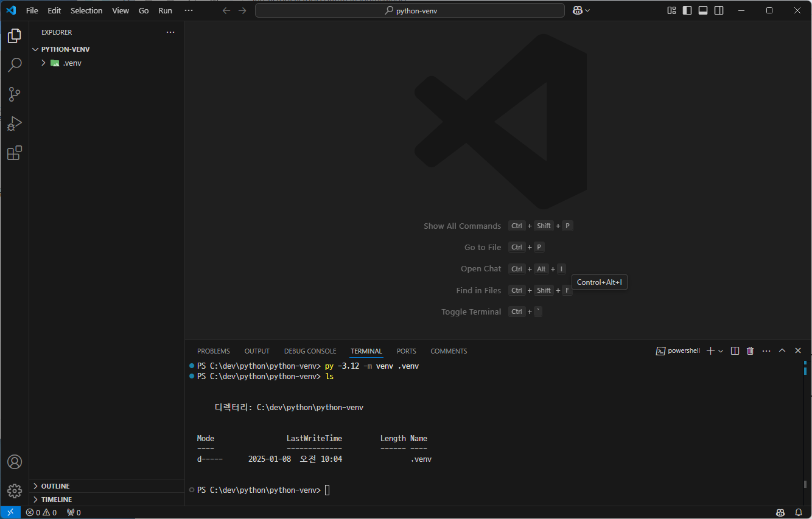Switch to the OUTPUT tab
812x519 pixels.
pos(257,351)
